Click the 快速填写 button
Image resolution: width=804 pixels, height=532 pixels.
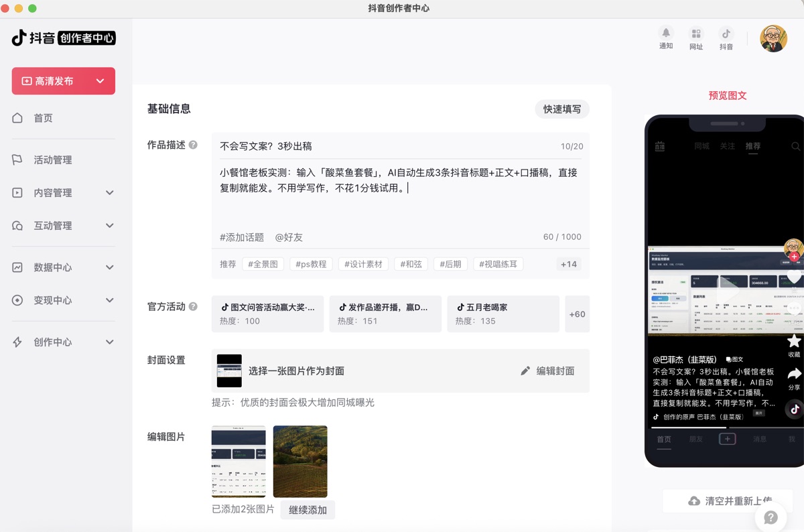(x=562, y=109)
